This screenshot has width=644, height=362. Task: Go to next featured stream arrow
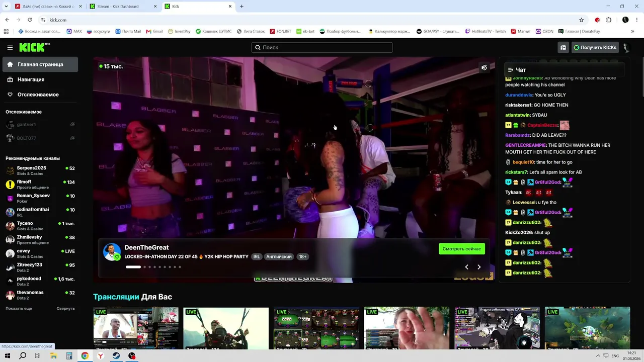[x=479, y=267]
